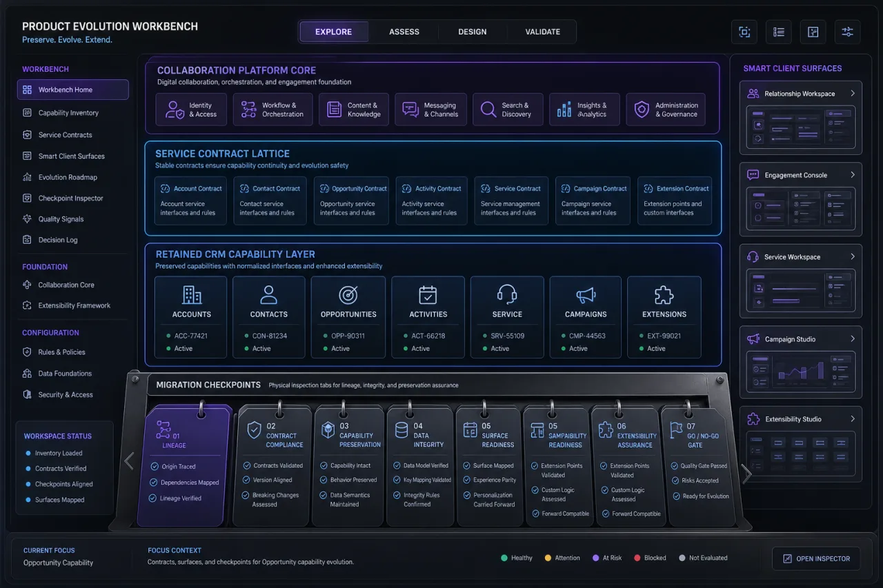Click the Campaigns megaphone icon
This screenshot has height=588, width=883.
pyautogui.click(x=586, y=295)
